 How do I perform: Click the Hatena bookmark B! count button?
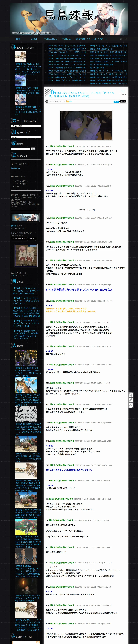(x=116, y=102)
